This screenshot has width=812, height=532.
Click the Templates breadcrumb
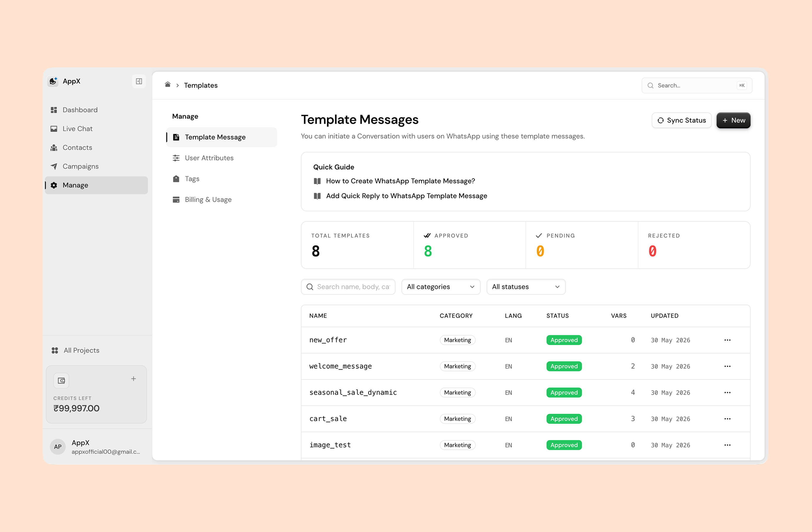click(x=201, y=85)
